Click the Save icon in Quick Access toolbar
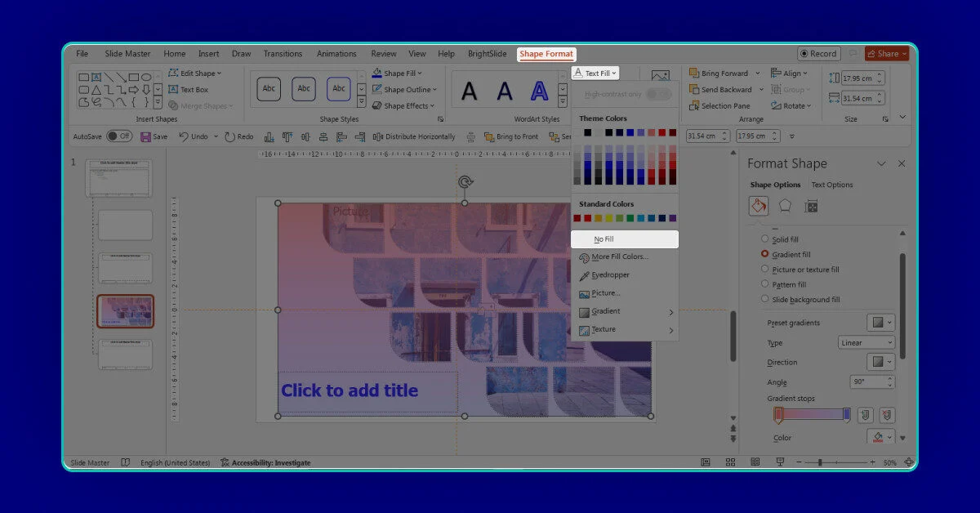The width and height of the screenshot is (980, 513). click(x=154, y=136)
